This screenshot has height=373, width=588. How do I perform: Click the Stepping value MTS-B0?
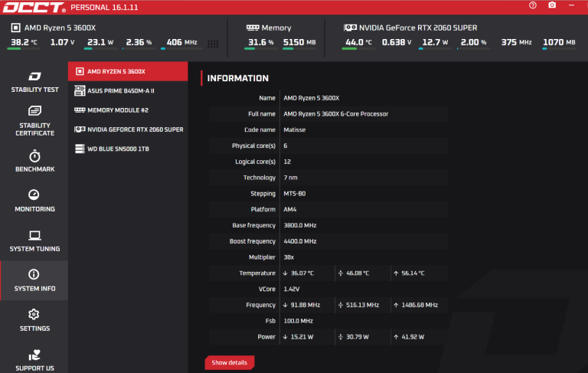tap(294, 194)
